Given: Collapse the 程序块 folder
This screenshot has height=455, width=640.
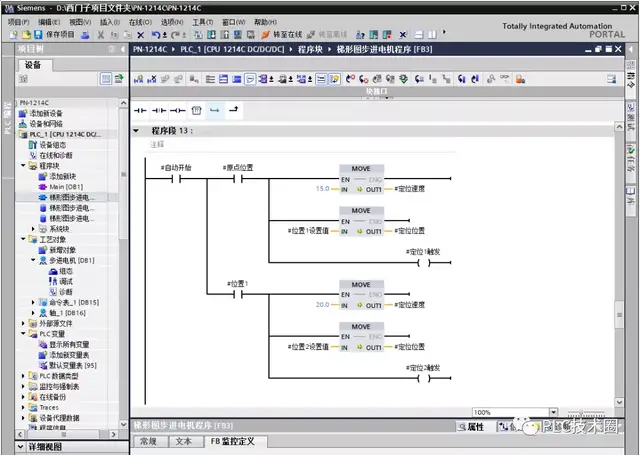Looking at the screenshot, I should (23, 165).
